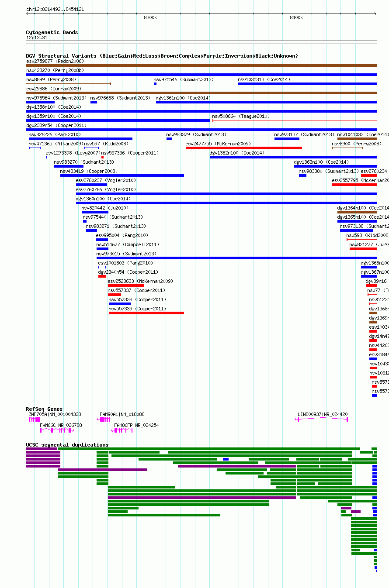Screen dimensions: 389x588
Task: Click nsv557337 (Cooper2011) label
Action: coord(137,290)
